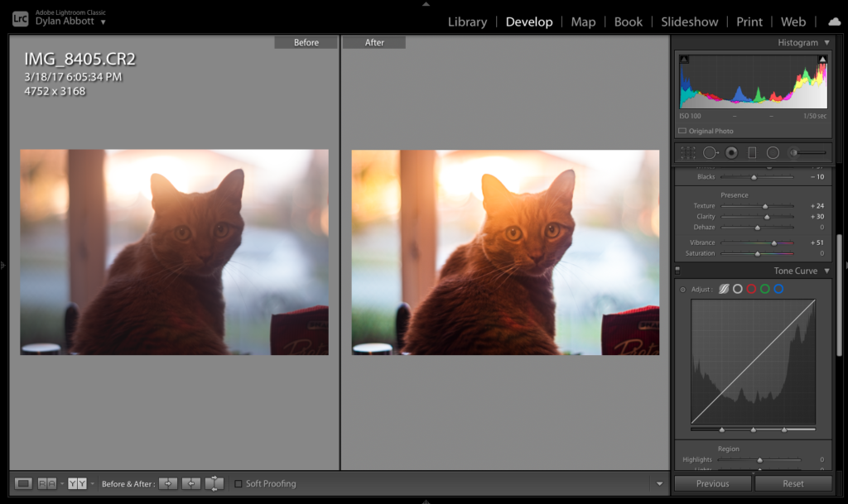The height and width of the screenshot is (504, 848).
Task: Switch to the Develop module
Action: (x=529, y=22)
